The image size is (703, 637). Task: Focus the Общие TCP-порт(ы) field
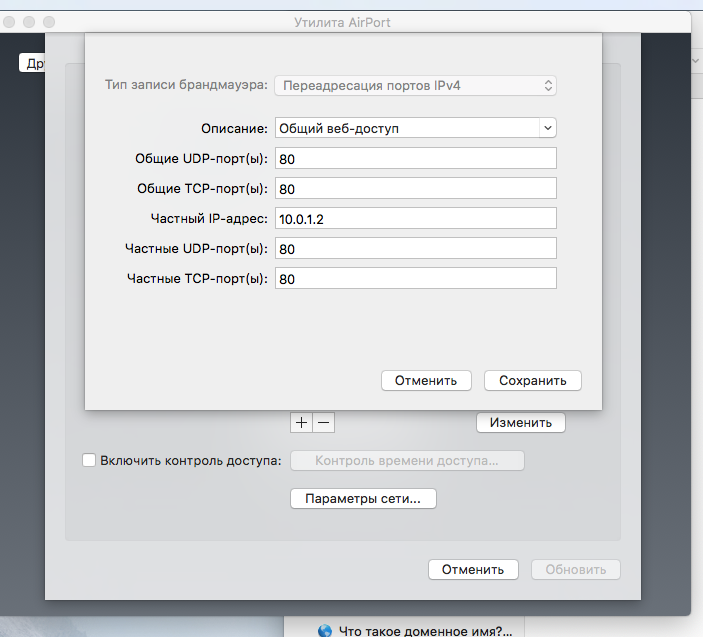coord(416,188)
